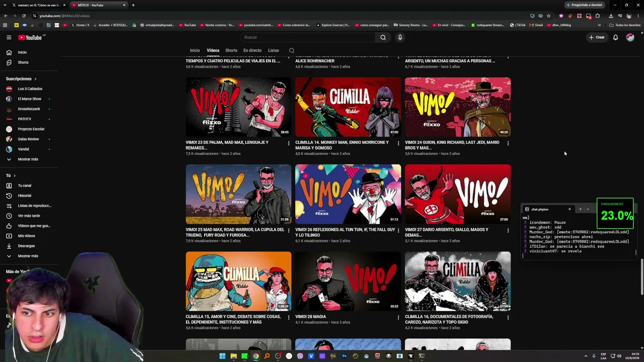Search within the channel using the magnifier icon

(291, 50)
